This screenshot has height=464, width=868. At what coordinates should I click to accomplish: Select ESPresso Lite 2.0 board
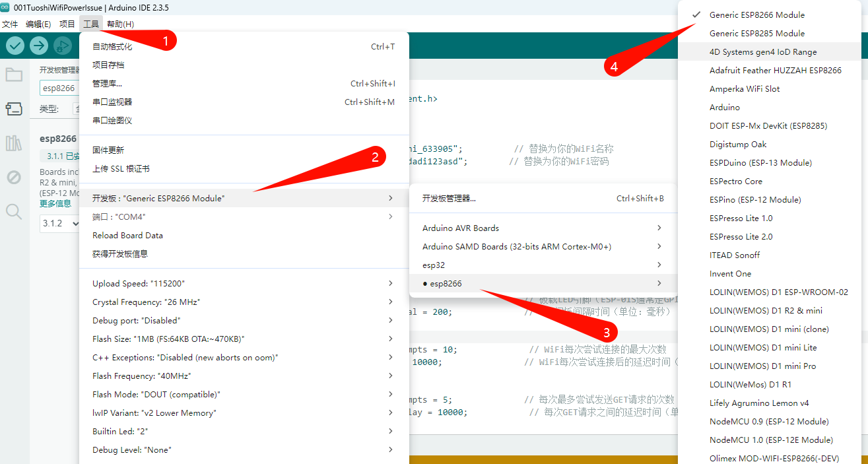pyautogui.click(x=770, y=237)
